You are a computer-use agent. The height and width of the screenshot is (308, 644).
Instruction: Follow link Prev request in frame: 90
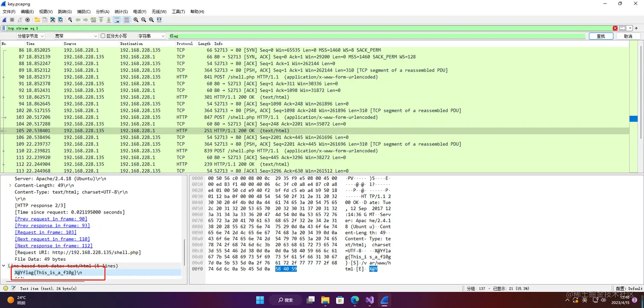[x=51, y=219]
